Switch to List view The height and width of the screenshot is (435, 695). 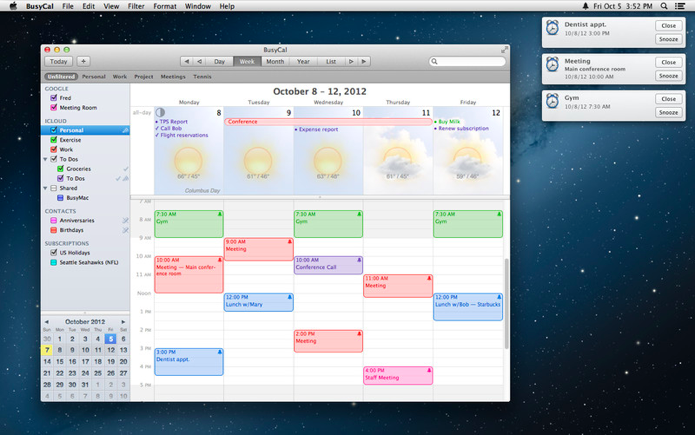(331, 62)
